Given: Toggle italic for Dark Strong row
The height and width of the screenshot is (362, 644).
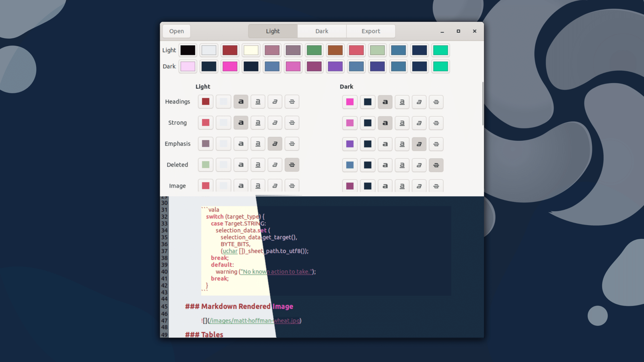Looking at the screenshot, I should [419, 123].
